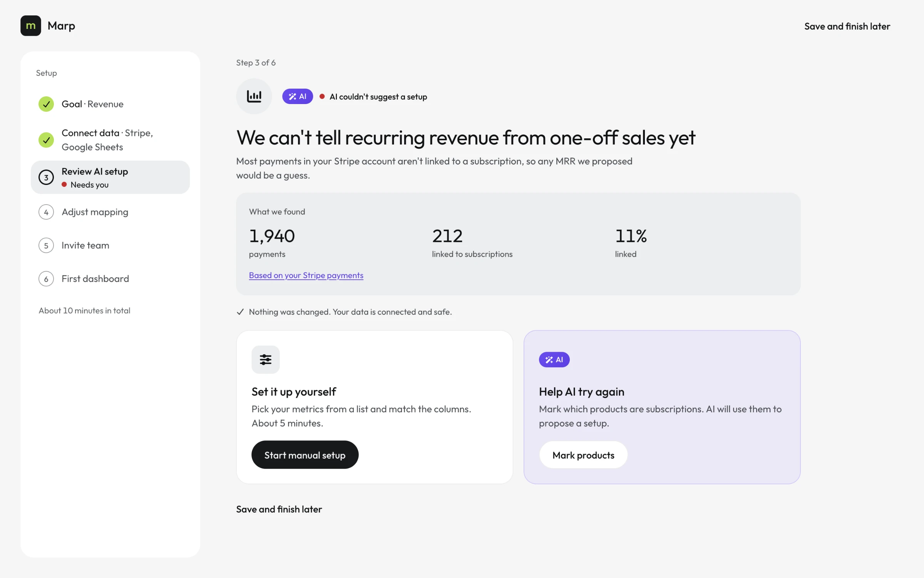
Task: Click the step 5 circle icon
Action: click(x=46, y=245)
